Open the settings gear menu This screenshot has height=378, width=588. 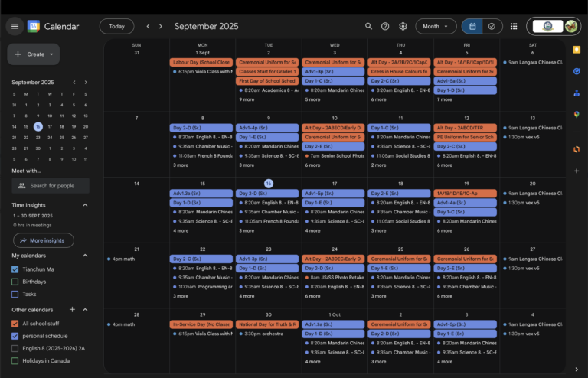point(403,26)
